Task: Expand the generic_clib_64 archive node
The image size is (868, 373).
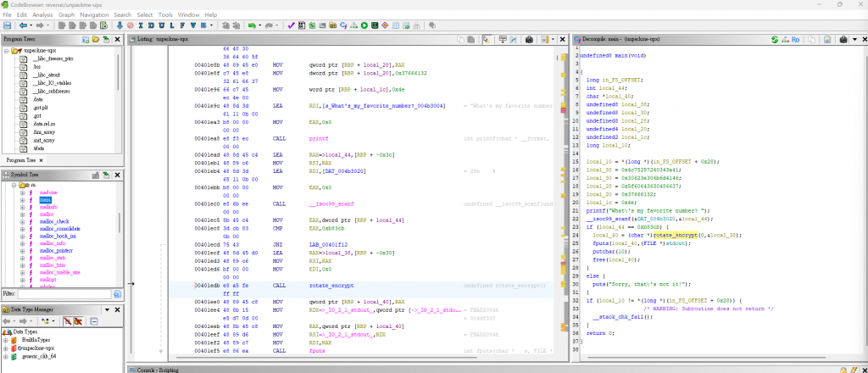Action: click(7, 358)
